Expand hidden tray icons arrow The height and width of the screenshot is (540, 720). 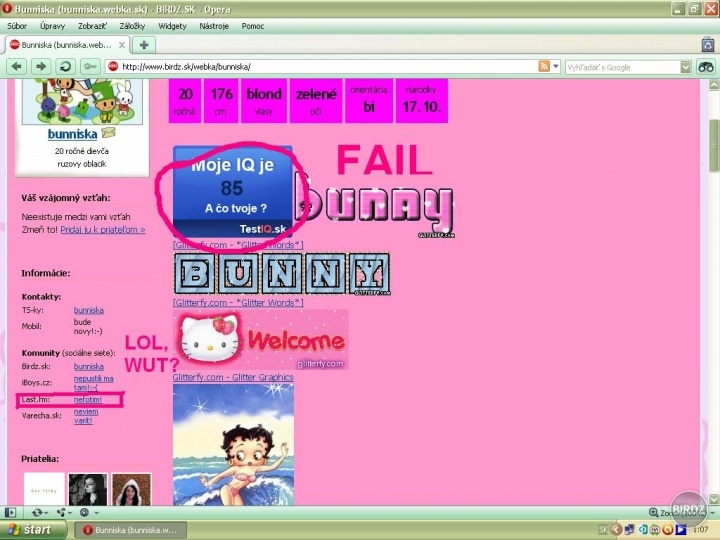[616, 530]
